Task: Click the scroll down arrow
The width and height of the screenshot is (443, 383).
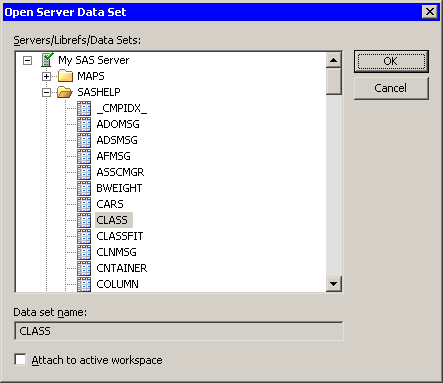Action: [333, 284]
